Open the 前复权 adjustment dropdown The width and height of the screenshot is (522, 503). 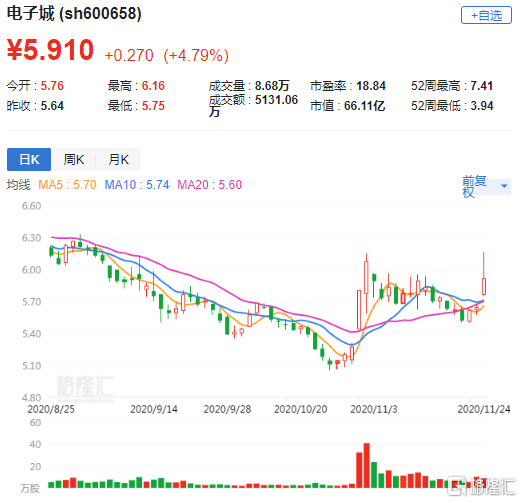[486, 186]
